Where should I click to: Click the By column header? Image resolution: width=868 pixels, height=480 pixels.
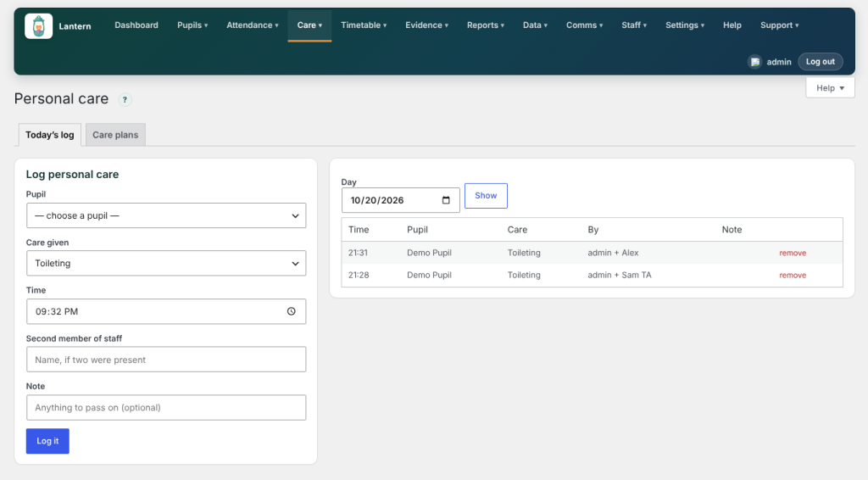(593, 229)
